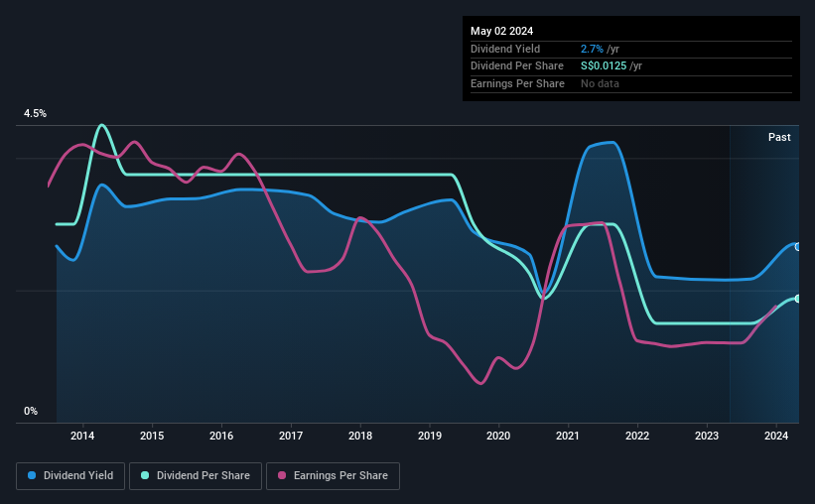The width and height of the screenshot is (815, 504).
Task: Toggle the Earnings Per Share legend button
Action: (x=333, y=475)
